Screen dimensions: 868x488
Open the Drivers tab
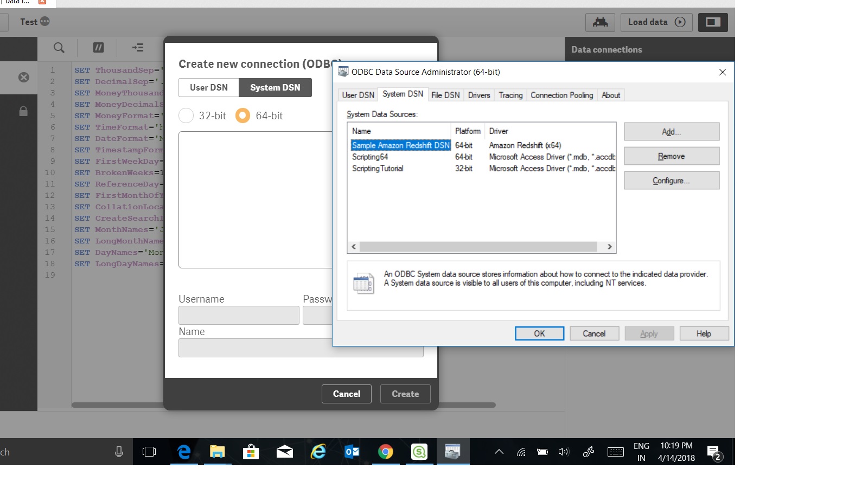[x=479, y=95]
